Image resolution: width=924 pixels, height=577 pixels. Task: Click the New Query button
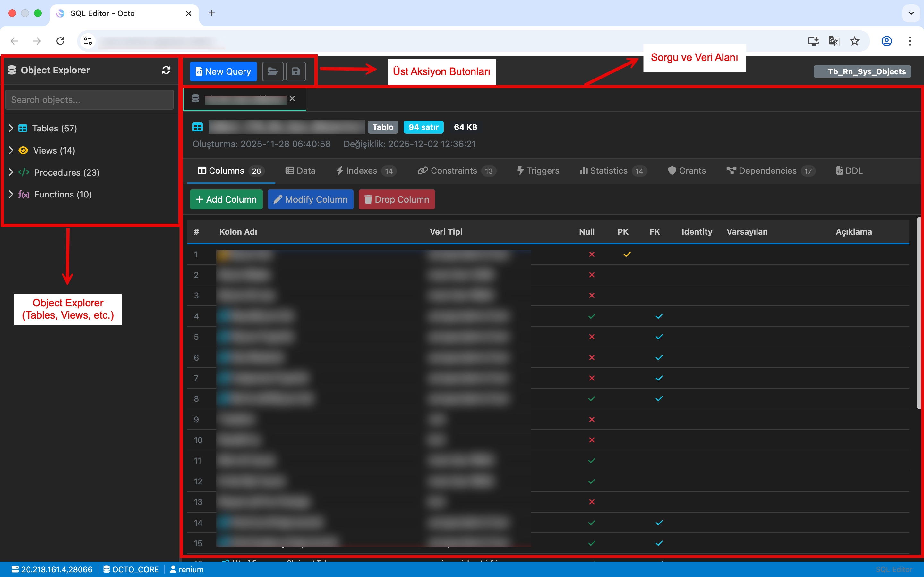[x=223, y=71]
